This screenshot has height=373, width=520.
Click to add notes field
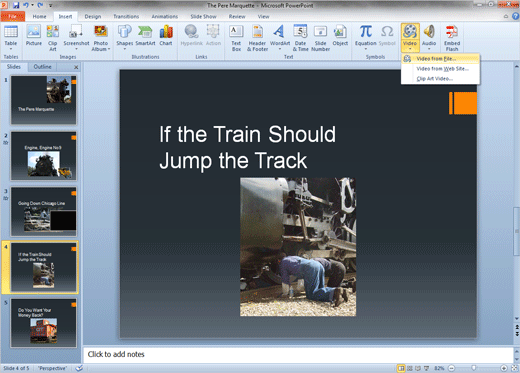(x=298, y=354)
